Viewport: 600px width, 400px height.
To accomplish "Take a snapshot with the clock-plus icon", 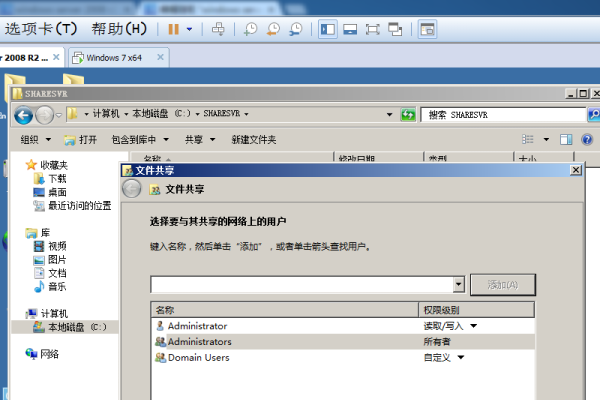I will 251,29.
